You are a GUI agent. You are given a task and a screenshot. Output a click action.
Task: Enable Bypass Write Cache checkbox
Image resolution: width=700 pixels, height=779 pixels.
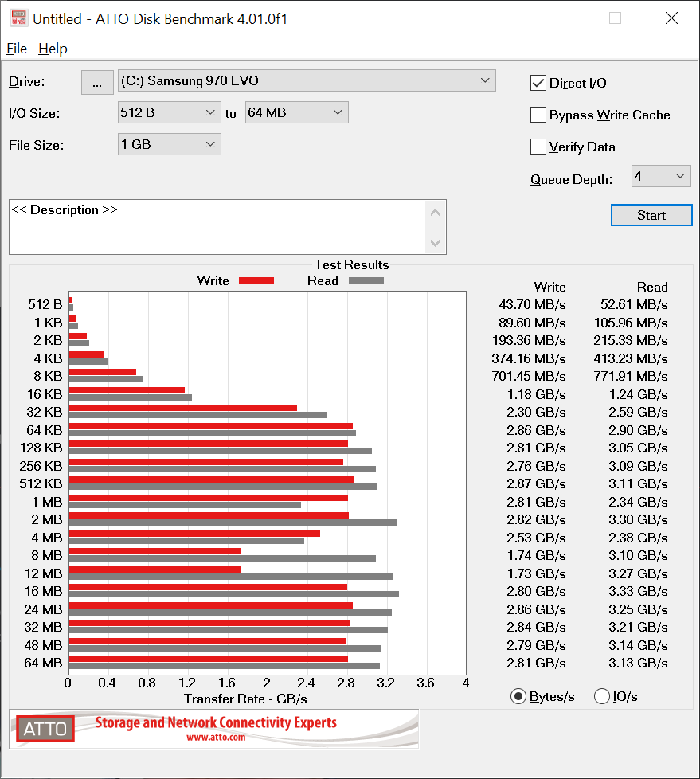(x=538, y=115)
